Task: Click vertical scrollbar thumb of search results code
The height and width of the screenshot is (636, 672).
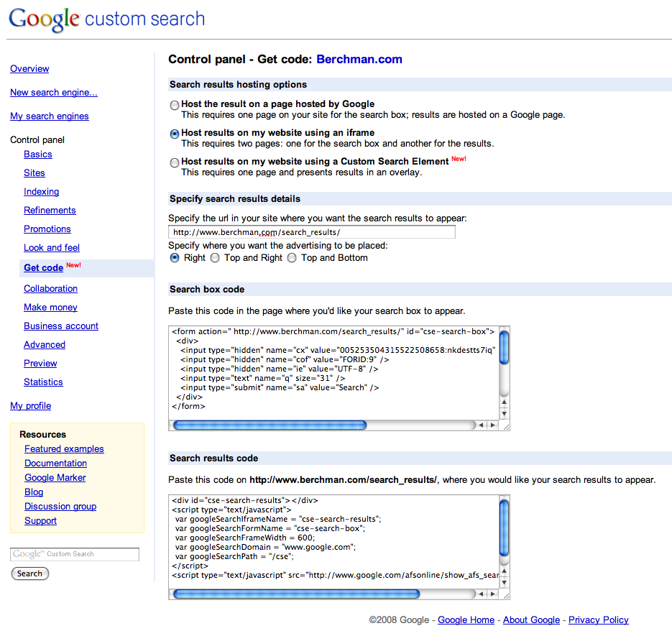Action: pos(504,527)
